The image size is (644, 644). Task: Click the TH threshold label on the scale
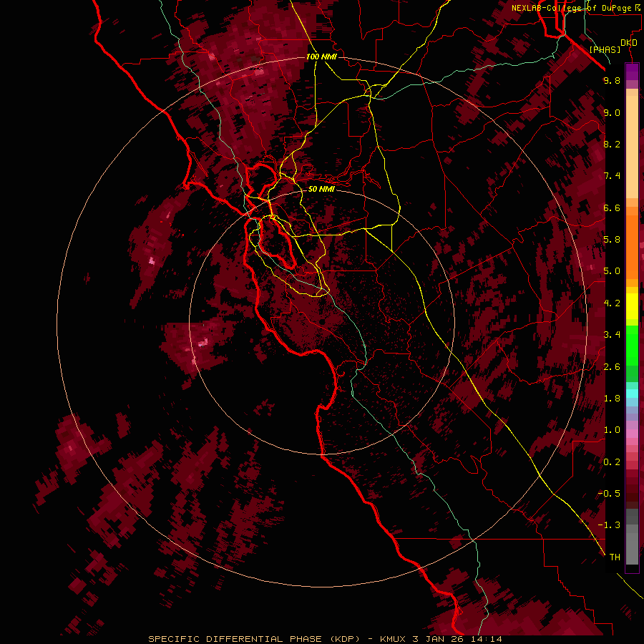(x=615, y=557)
